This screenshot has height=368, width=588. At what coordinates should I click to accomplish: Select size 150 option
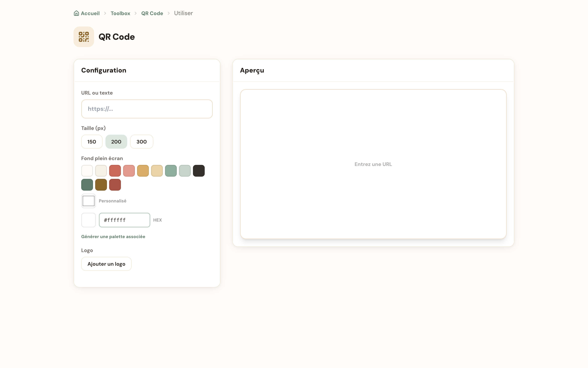point(92,142)
